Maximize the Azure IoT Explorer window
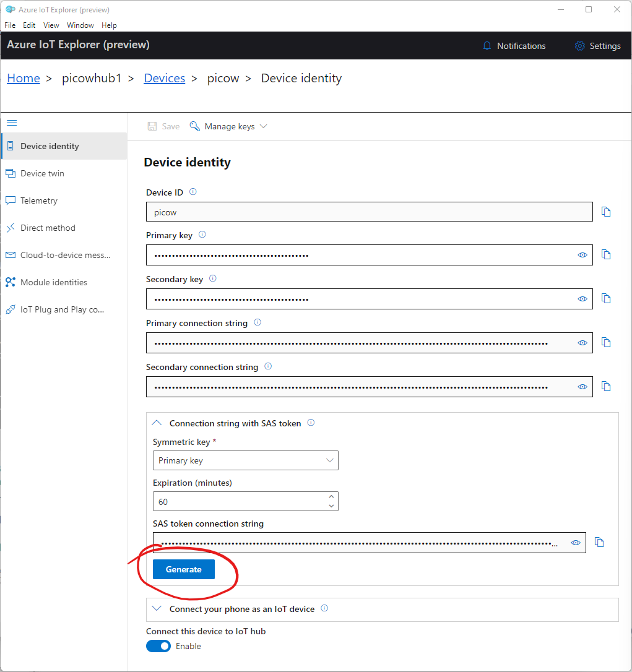Image resolution: width=632 pixels, height=672 pixels. [589, 9]
